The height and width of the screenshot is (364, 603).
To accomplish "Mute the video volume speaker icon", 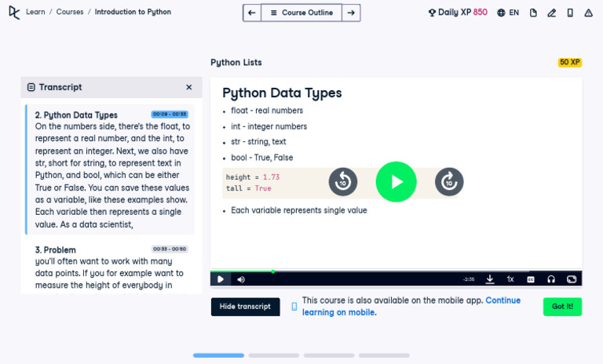I will [x=241, y=279].
